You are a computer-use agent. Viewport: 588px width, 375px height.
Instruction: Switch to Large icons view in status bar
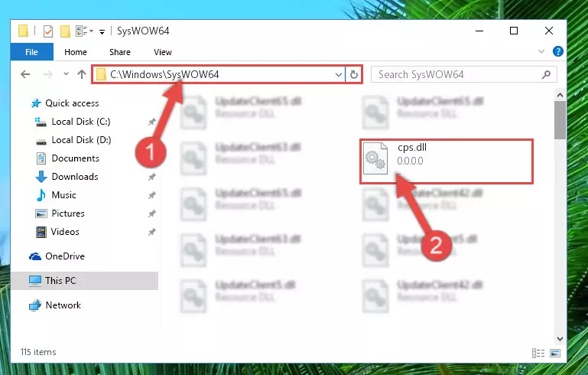point(555,353)
